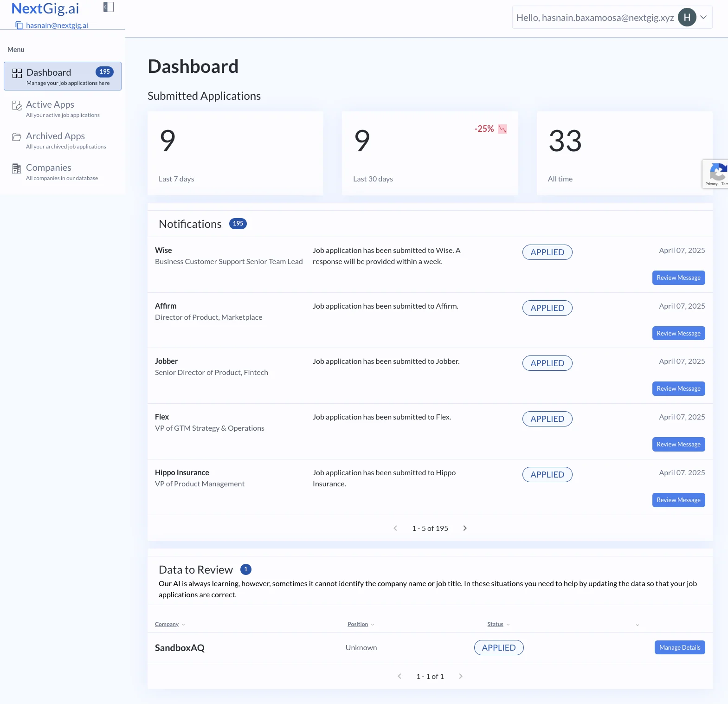Click the Jobber company name
Image resolution: width=728 pixels, height=704 pixels.
click(x=166, y=361)
